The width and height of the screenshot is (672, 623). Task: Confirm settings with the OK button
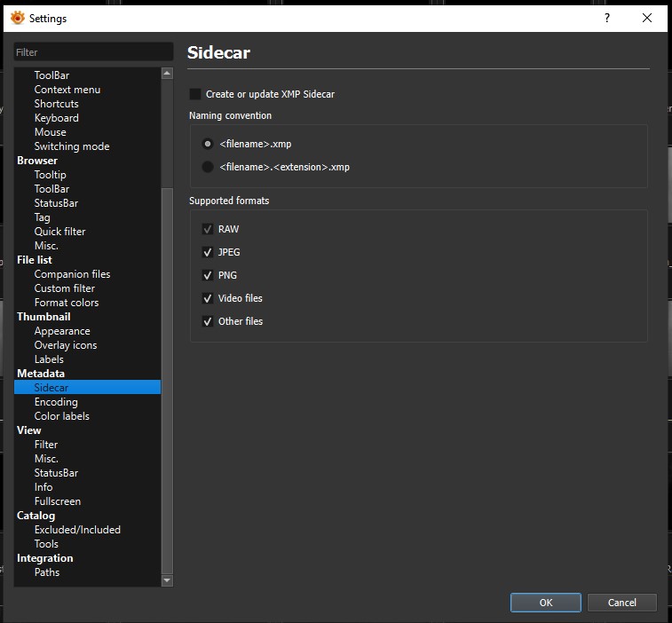tap(545, 603)
